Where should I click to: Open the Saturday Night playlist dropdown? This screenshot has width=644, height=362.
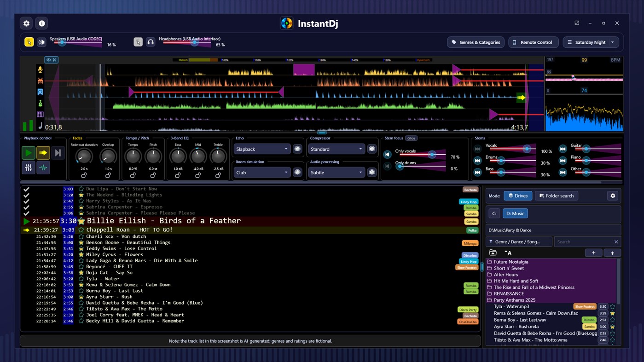tap(591, 42)
